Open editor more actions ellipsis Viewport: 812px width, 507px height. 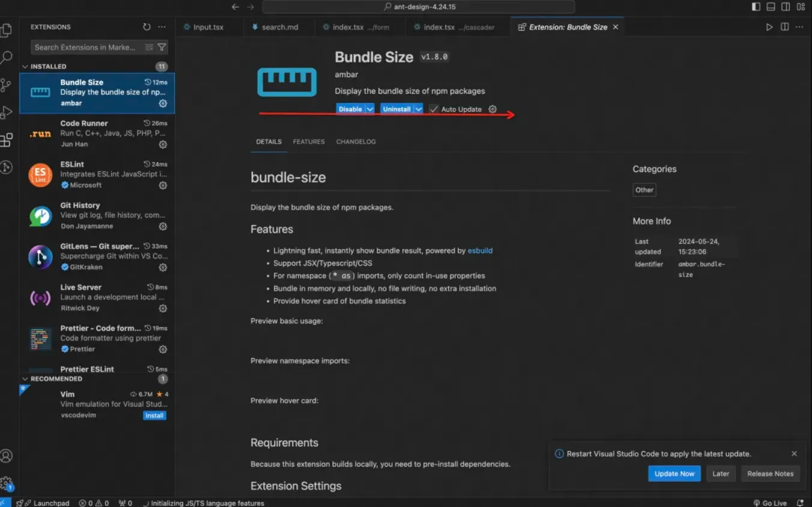(799, 27)
